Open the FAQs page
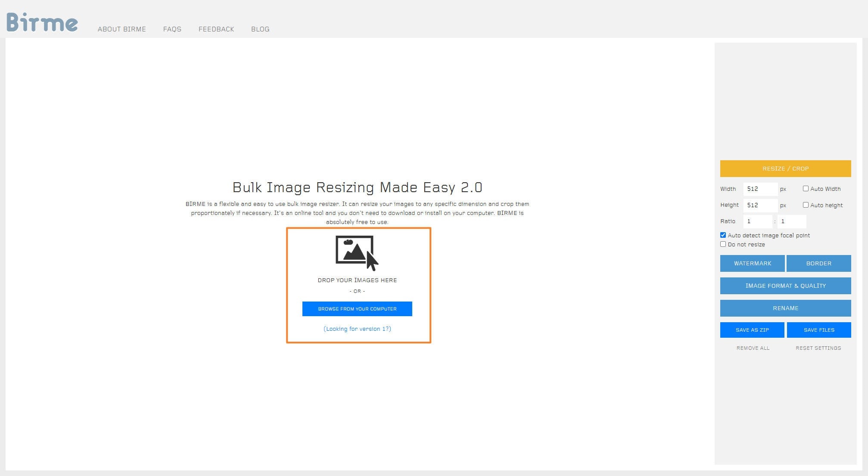Screen dimensions: 868x476 (x=172, y=29)
